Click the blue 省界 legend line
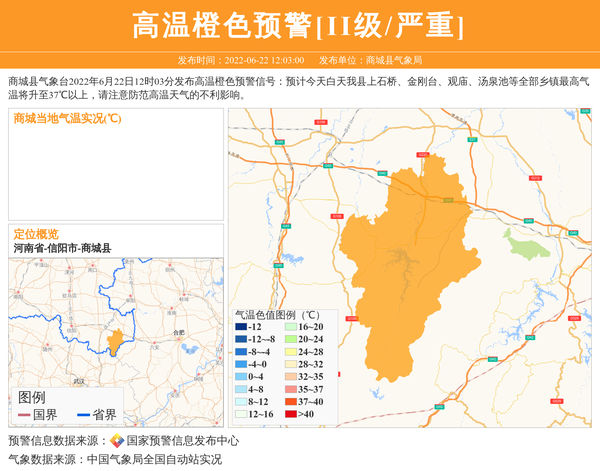Screen dimensions: 600x471 (x=84, y=416)
